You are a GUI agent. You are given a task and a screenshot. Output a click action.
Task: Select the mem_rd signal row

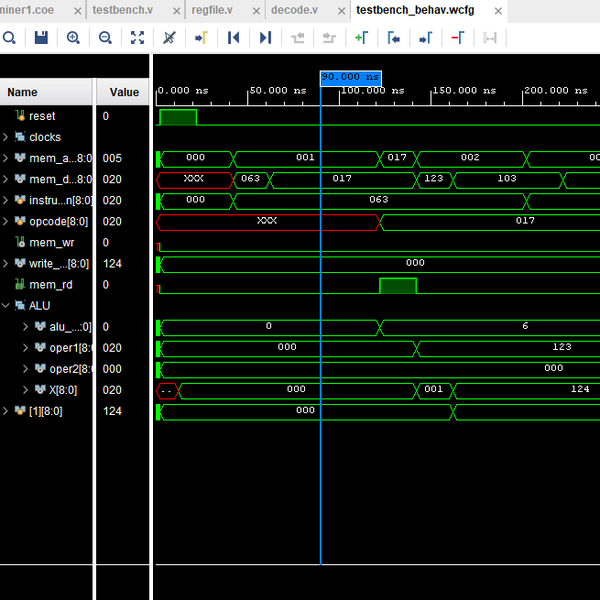pyautogui.click(x=46, y=284)
